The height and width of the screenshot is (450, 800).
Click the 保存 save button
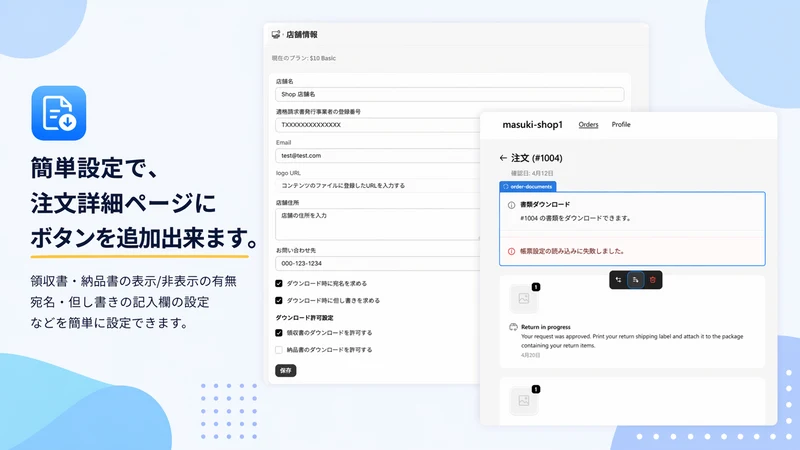point(286,370)
